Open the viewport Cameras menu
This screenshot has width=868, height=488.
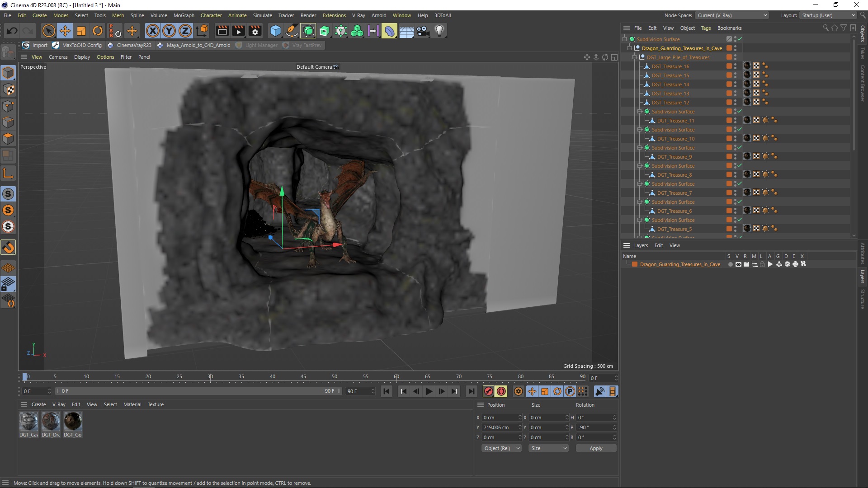58,57
